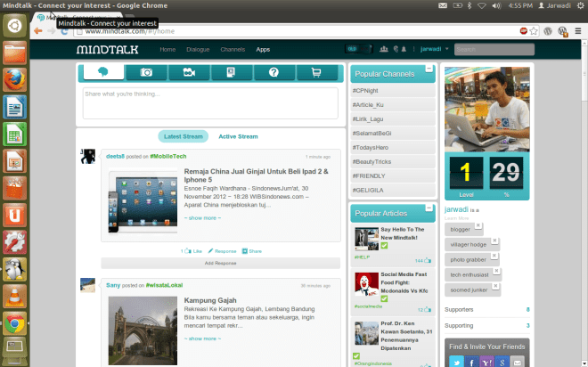The image size is (588, 367).
Task: Select the Latest Stream view
Action: (183, 136)
